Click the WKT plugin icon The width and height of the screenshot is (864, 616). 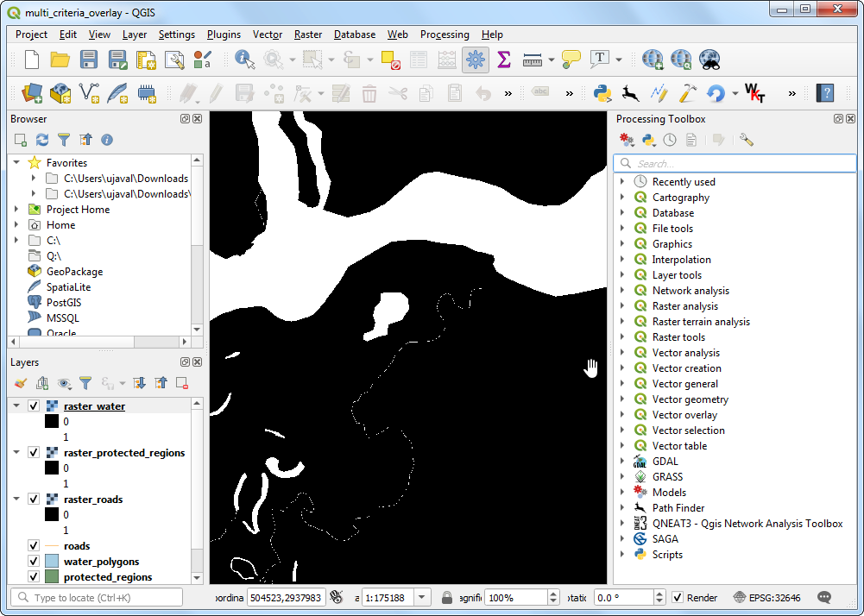coord(754,92)
